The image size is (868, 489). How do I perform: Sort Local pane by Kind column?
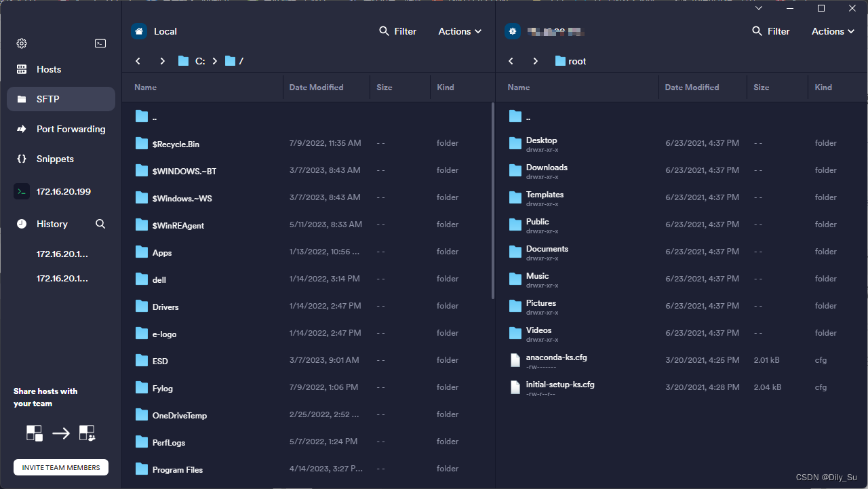point(446,87)
